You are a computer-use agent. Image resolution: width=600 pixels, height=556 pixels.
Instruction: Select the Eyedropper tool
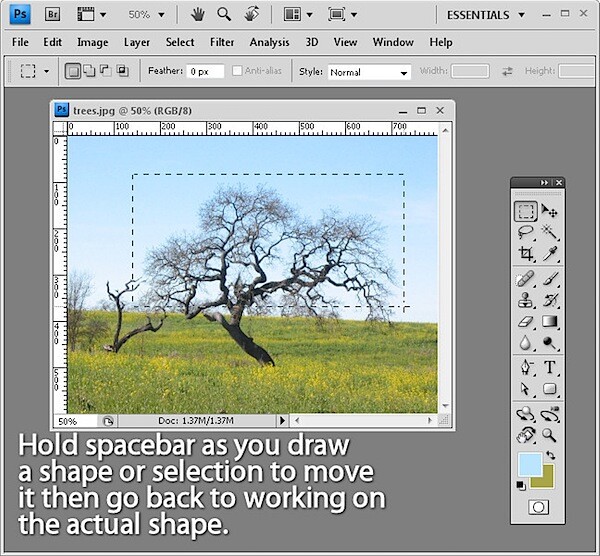coord(549,253)
